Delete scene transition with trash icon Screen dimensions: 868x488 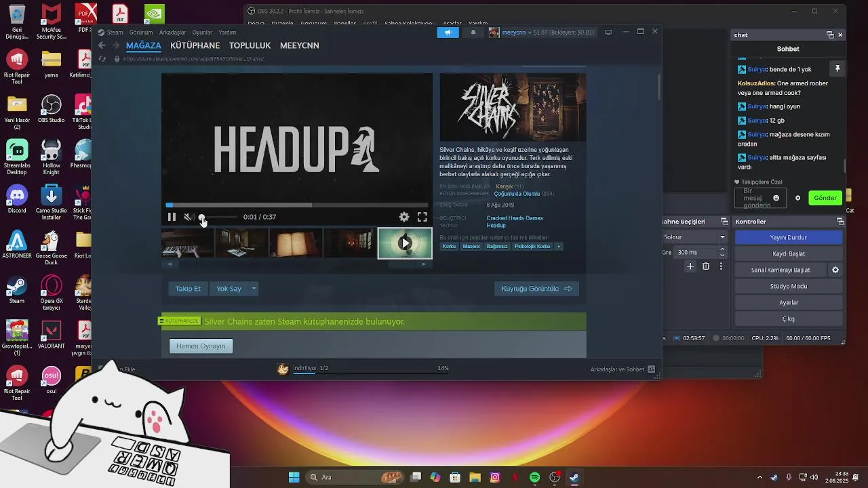click(706, 266)
